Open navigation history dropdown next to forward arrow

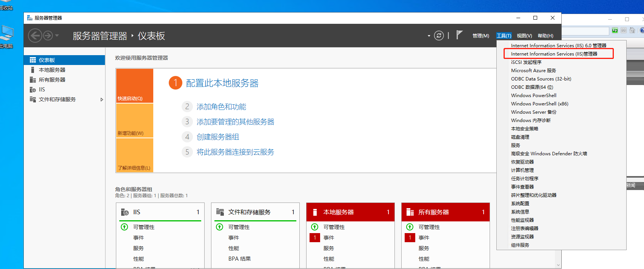pyautogui.click(x=57, y=36)
